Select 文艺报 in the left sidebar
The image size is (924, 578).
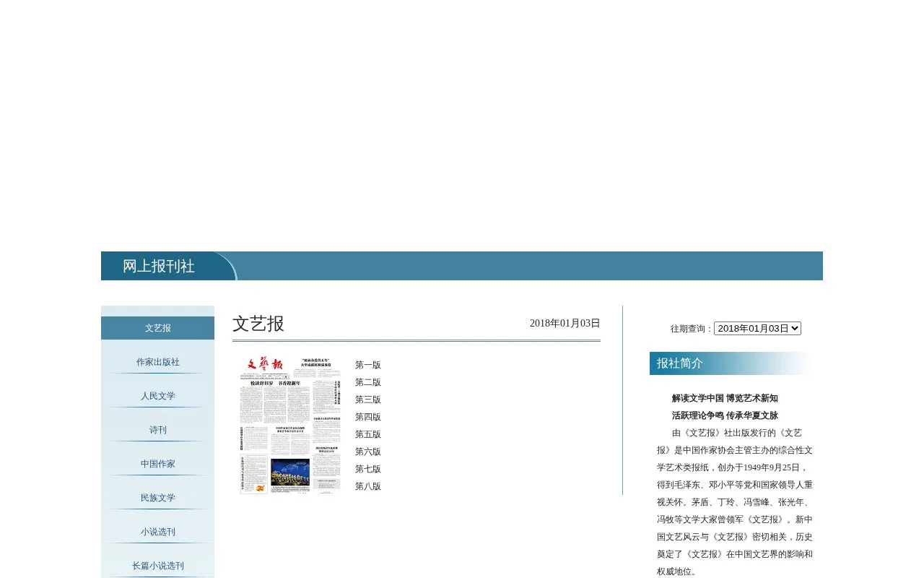(x=157, y=328)
